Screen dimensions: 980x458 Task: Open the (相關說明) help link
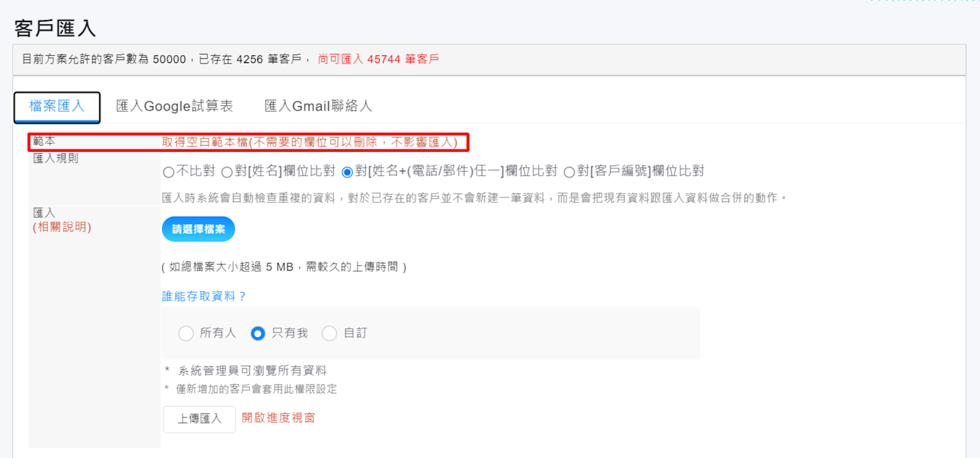tap(62, 227)
